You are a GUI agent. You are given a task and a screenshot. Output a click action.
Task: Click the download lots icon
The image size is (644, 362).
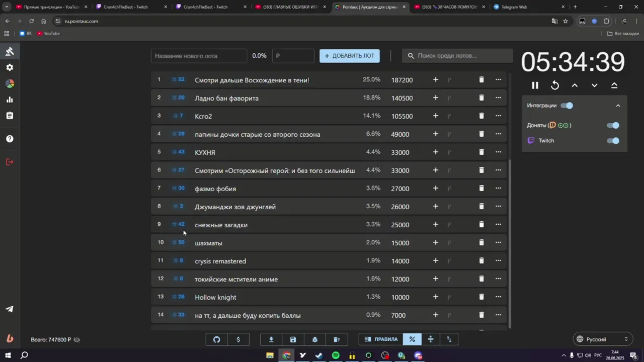click(x=271, y=339)
